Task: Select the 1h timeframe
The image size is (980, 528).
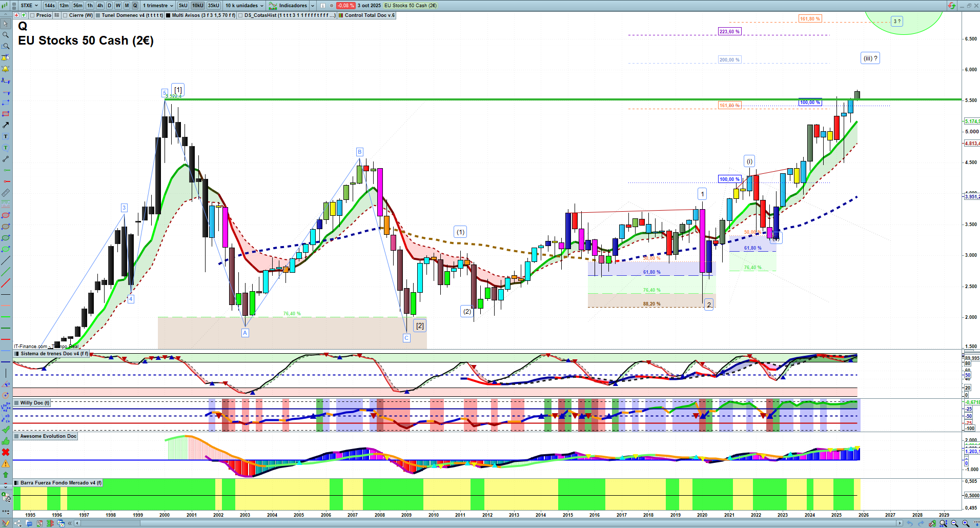Action: coord(90,6)
